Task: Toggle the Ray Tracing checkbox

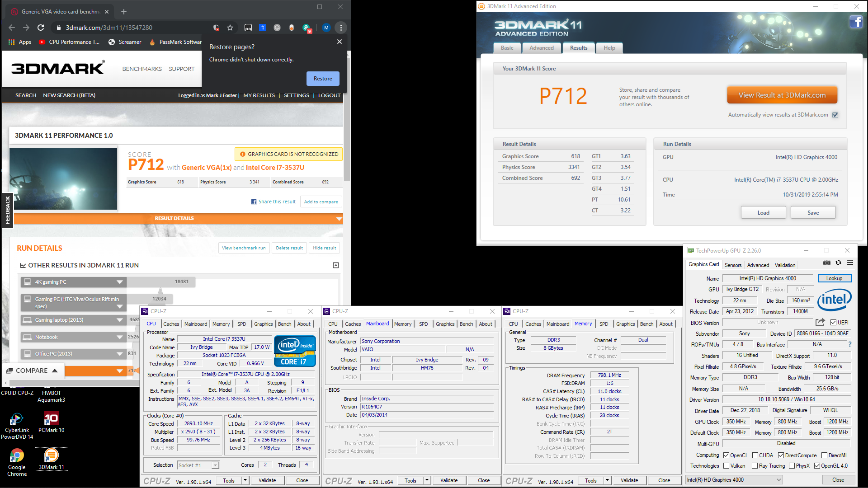Action: pyautogui.click(x=755, y=466)
